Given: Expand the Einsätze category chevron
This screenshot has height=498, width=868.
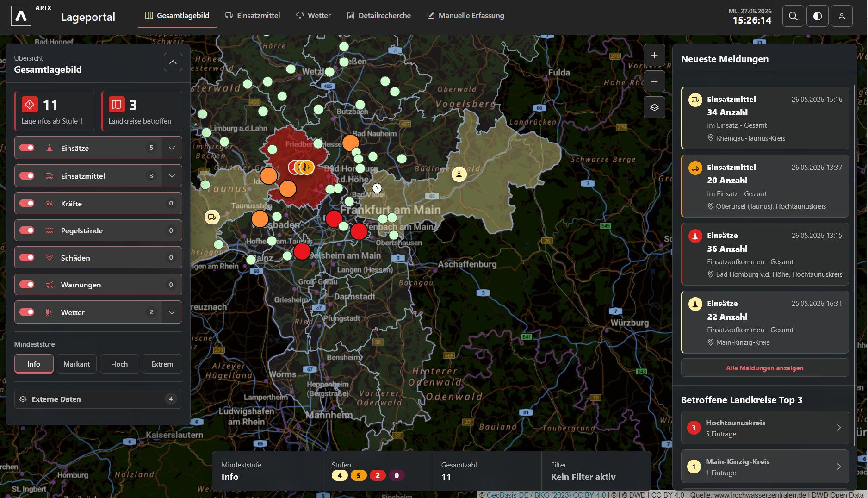Looking at the screenshot, I should 172,148.
